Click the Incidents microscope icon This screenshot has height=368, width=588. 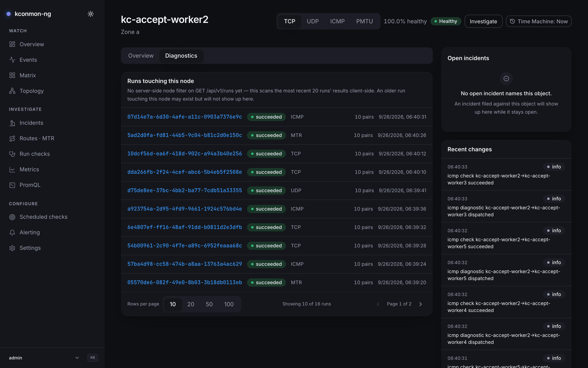tap(12, 123)
